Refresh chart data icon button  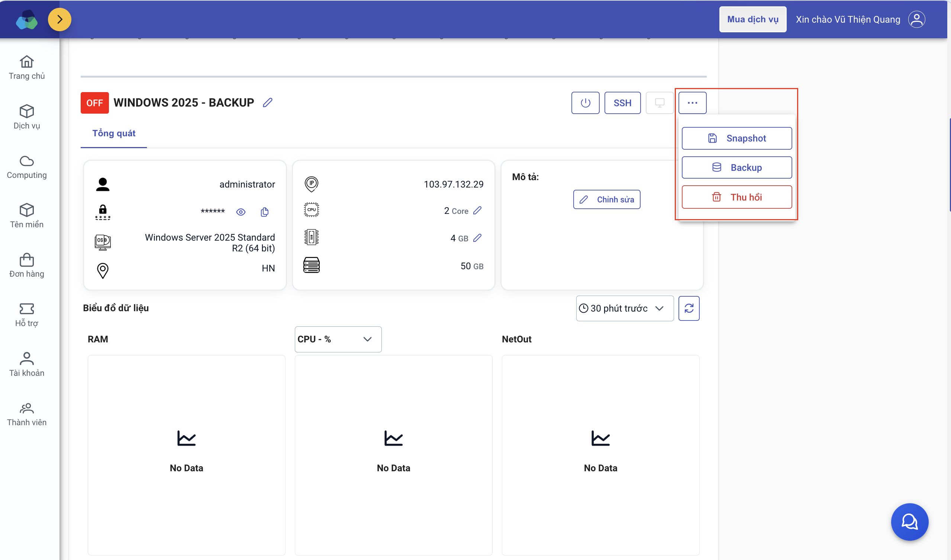click(689, 308)
